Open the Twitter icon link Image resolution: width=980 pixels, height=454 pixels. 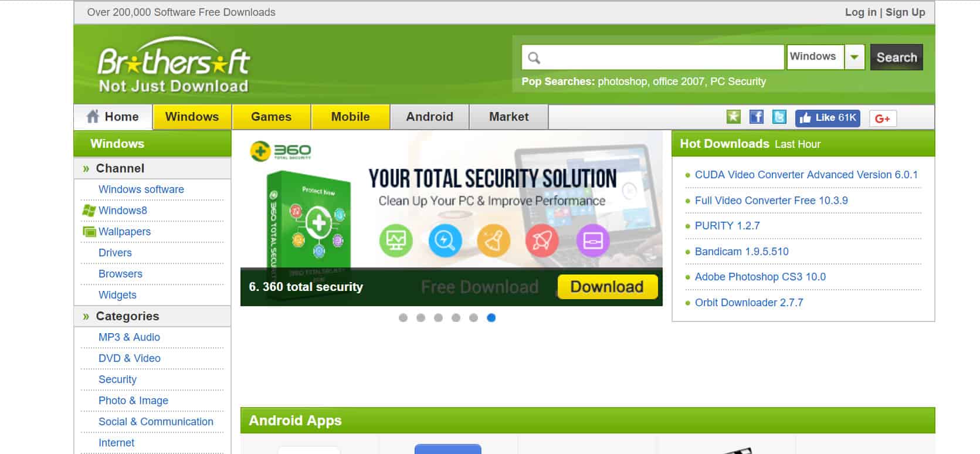click(x=779, y=117)
